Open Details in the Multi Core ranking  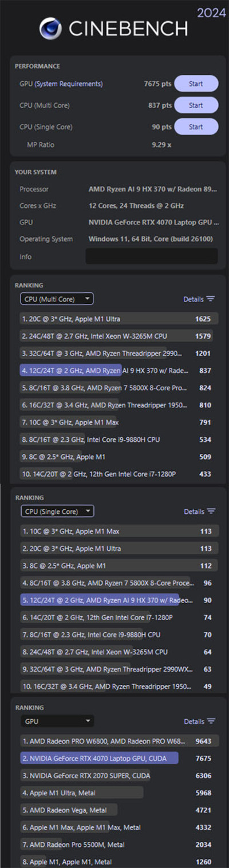194,299
